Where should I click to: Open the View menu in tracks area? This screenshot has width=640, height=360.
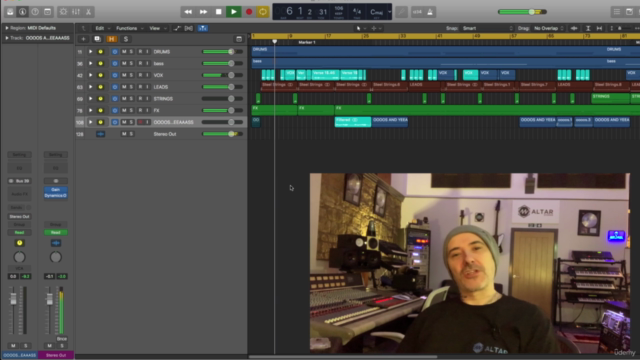(158, 28)
